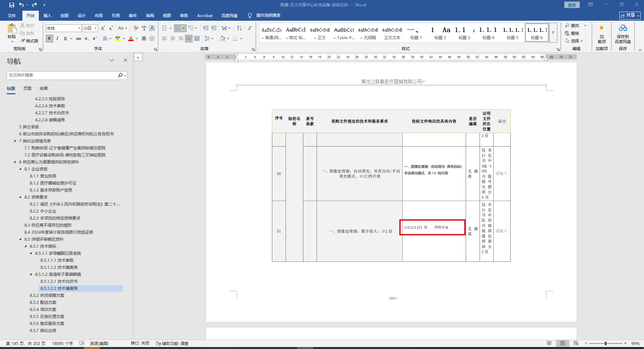This screenshot has width=644, height=349.
Task: Click the navigation search input field
Action: (62, 76)
